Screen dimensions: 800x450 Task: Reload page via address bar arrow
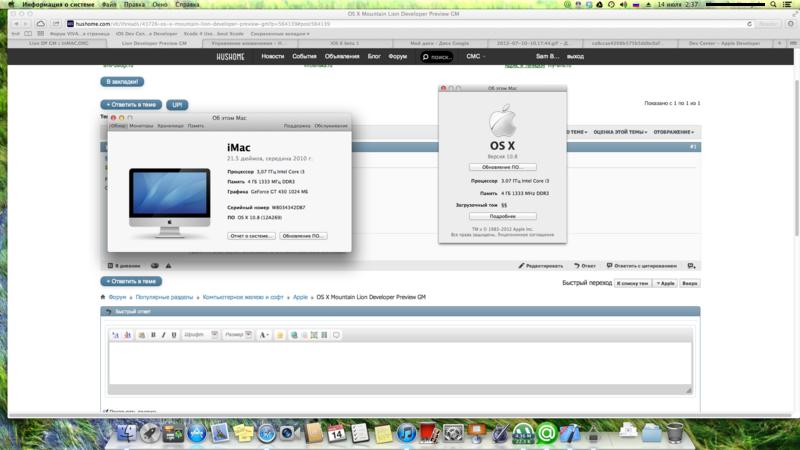[749, 24]
